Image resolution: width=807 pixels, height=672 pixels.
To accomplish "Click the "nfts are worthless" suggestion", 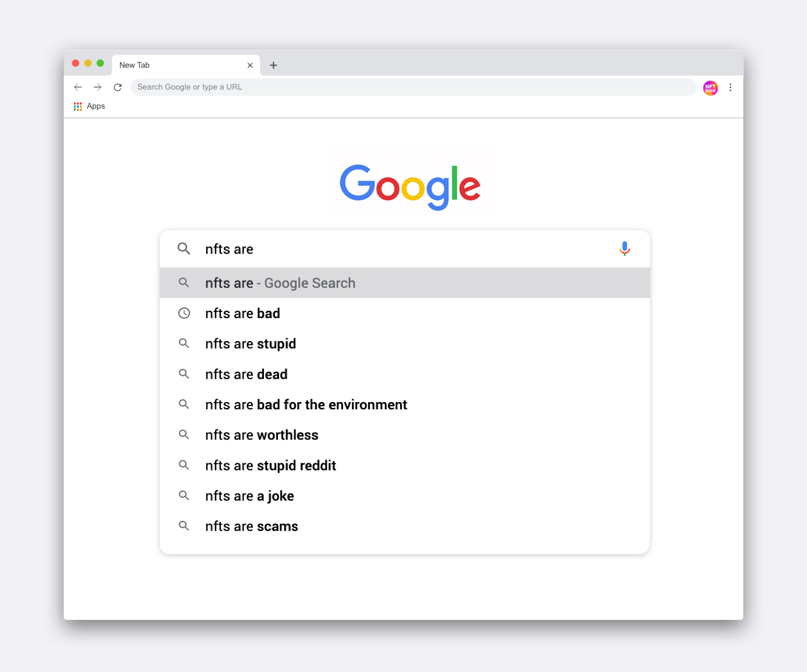I will point(405,435).
